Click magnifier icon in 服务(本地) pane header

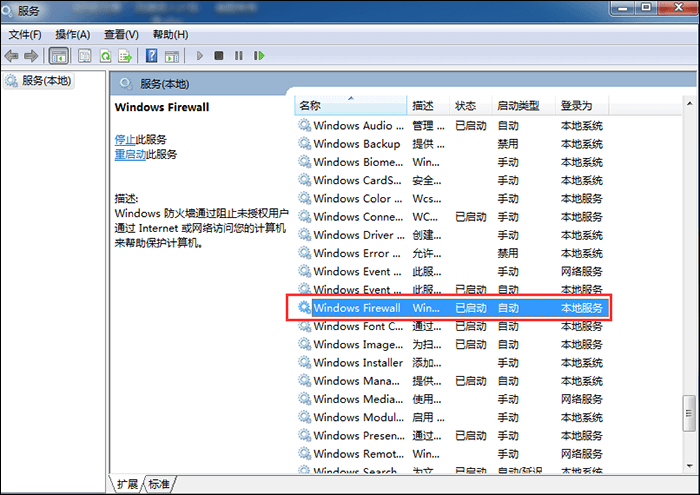point(126,83)
